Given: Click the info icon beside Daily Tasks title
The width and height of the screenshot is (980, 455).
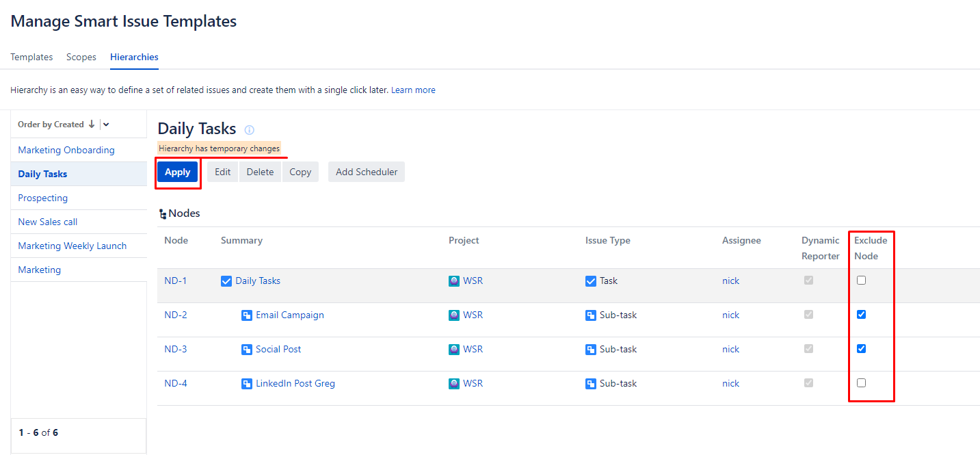Looking at the screenshot, I should pos(250,130).
